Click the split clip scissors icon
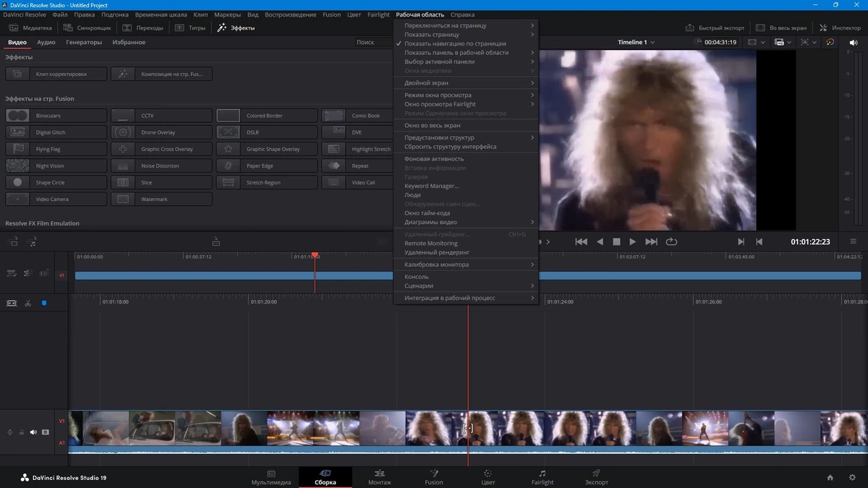The width and height of the screenshot is (868, 488). (x=27, y=303)
